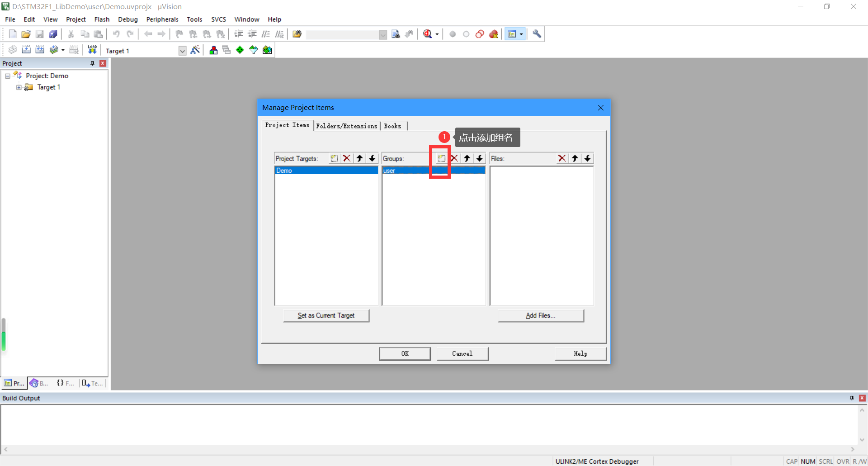Image resolution: width=868 pixels, height=466 pixels.
Task: Open batch build dropdown arrow
Action: 63,50
